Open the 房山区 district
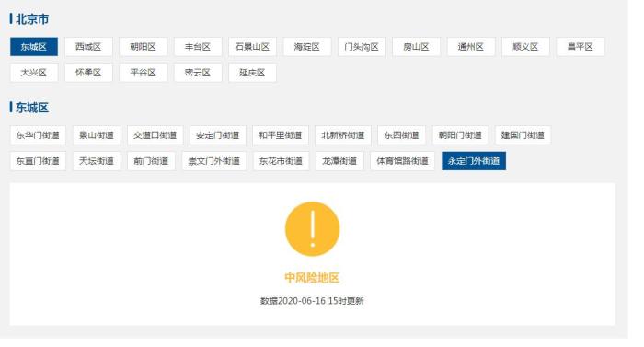644x347 pixels. click(416, 47)
